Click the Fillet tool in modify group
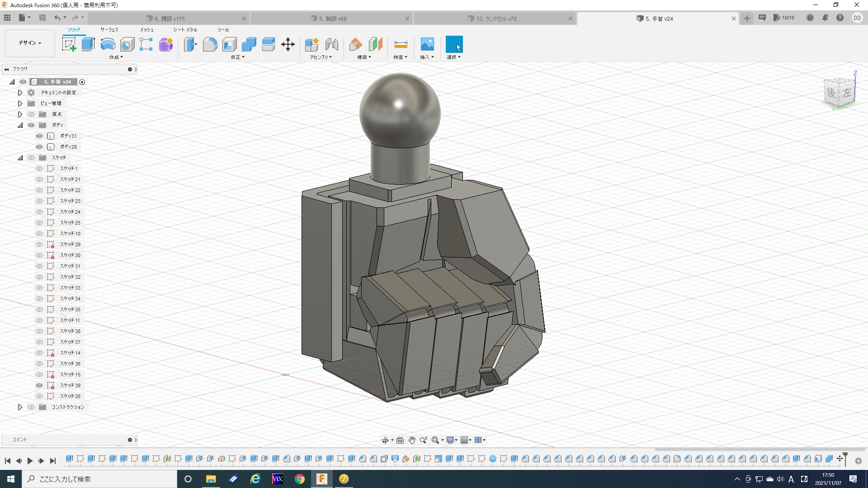 coord(210,44)
